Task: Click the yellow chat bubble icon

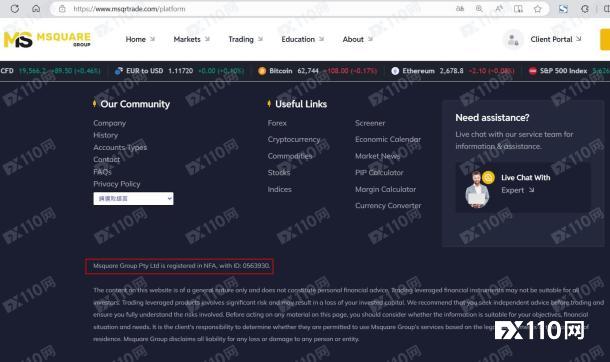Action: [488, 178]
